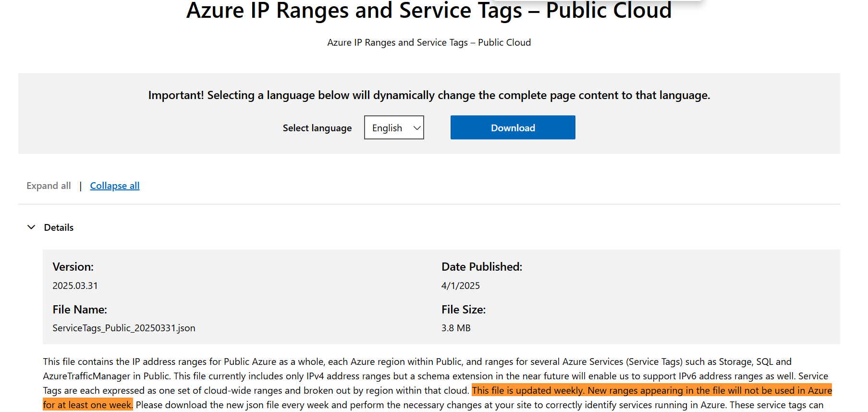This screenshot has height=412, width=868.
Task: Click the date published value 4/1/2025
Action: (x=460, y=286)
